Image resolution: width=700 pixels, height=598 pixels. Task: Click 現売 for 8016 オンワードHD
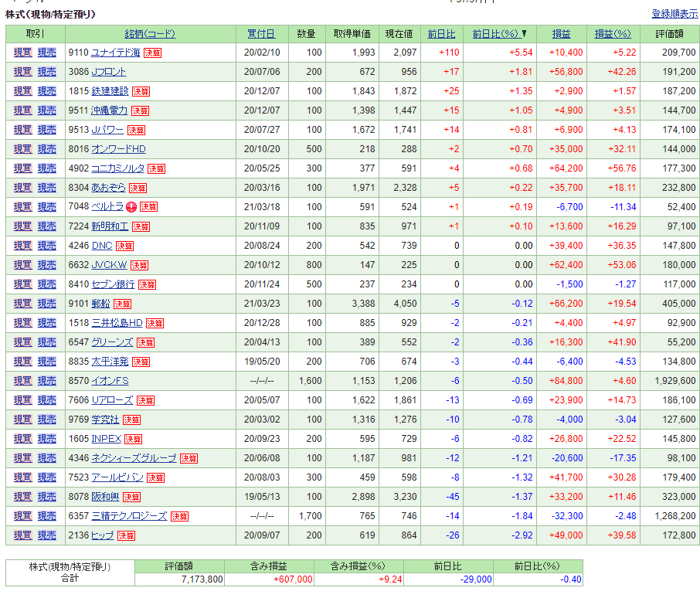coord(47,149)
